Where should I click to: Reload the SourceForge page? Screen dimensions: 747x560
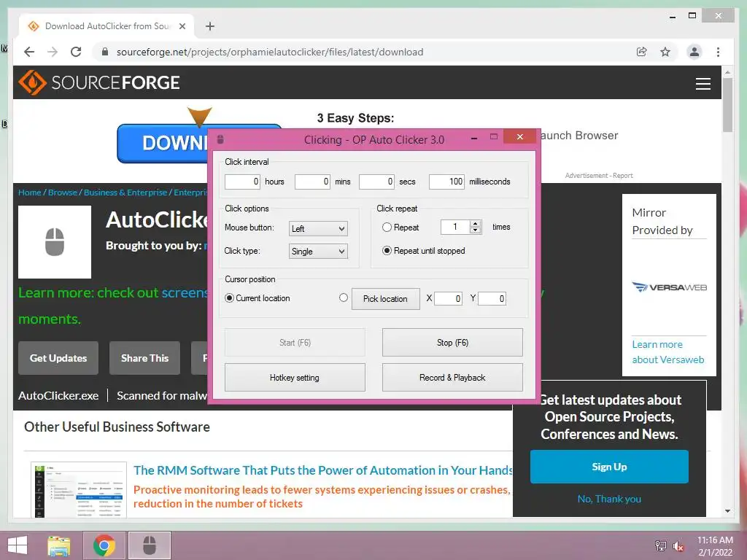(x=76, y=52)
